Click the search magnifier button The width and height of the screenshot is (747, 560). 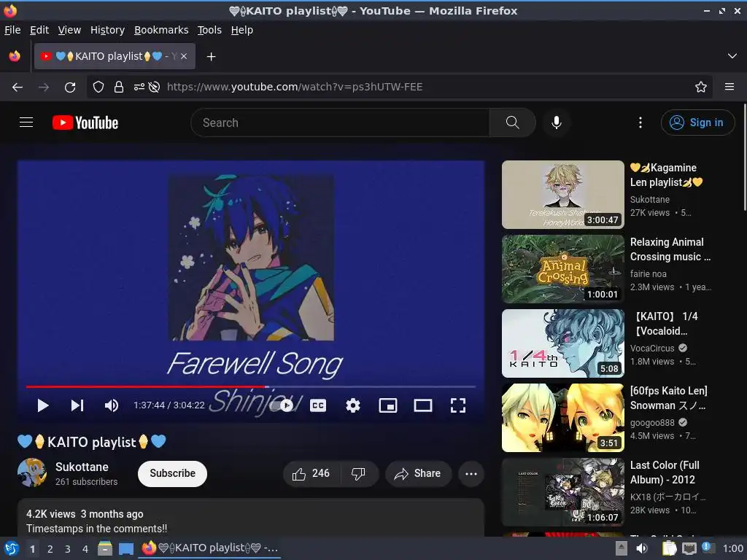pos(513,122)
